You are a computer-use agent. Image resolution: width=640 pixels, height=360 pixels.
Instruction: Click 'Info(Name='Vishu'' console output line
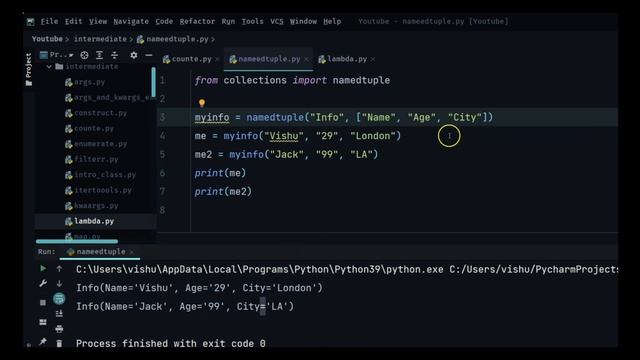199,288
